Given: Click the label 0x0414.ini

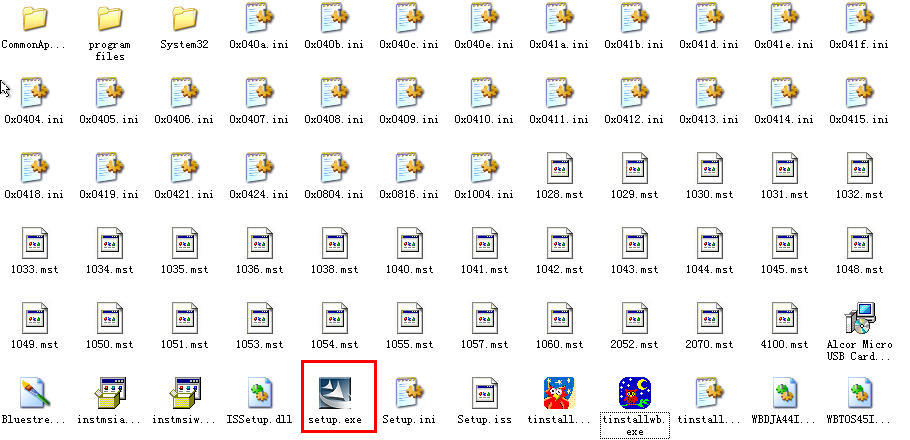Looking at the screenshot, I should pyautogui.click(x=784, y=120).
